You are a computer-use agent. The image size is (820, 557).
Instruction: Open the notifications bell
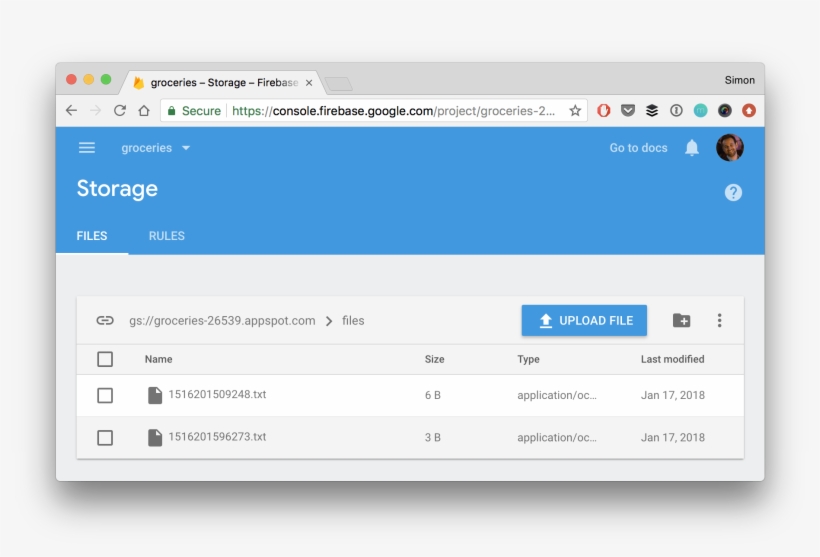pyautogui.click(x=692, y=148)
